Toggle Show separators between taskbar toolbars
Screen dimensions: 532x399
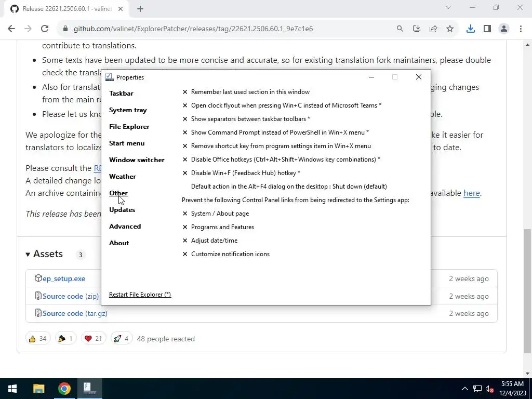click(246, 119)
